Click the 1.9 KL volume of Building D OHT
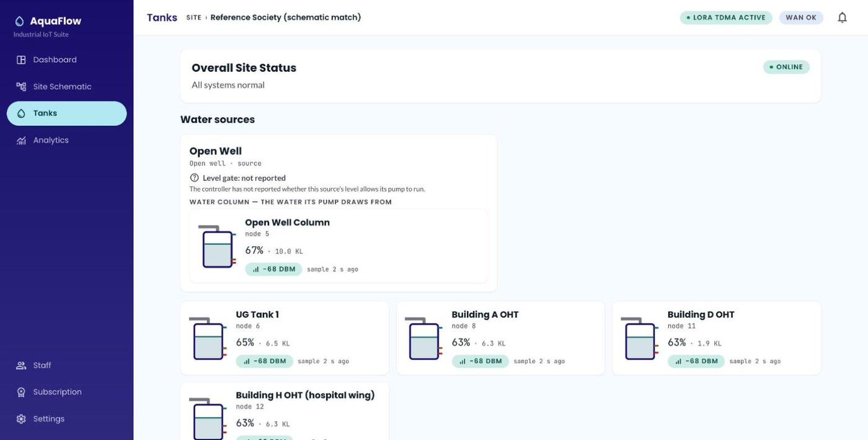Viewport: 868px width, 440px height. 709,343
